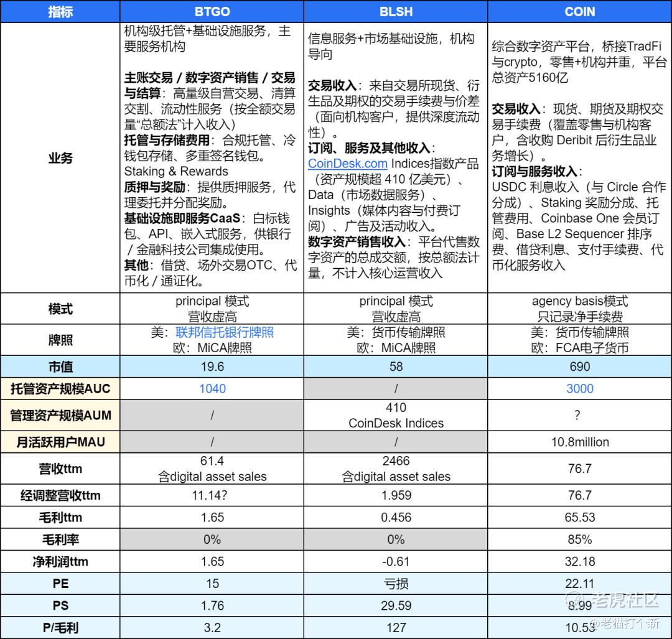Select the agency basis模式 cell
672x639 pixels.
(x=580, y=309)
